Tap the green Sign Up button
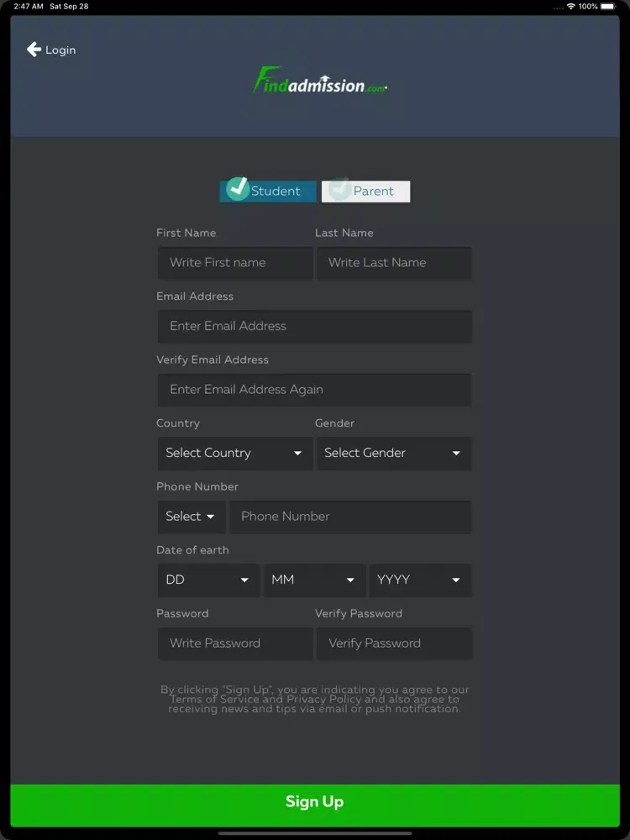 315,806
